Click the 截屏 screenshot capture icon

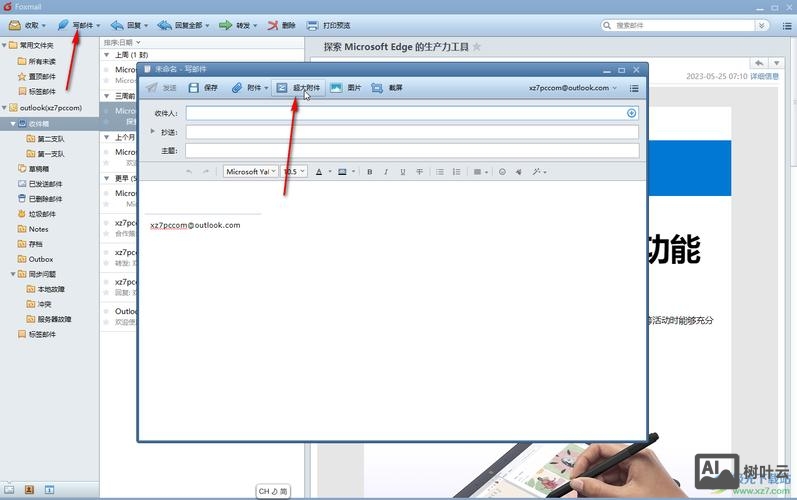click(377, 88)
